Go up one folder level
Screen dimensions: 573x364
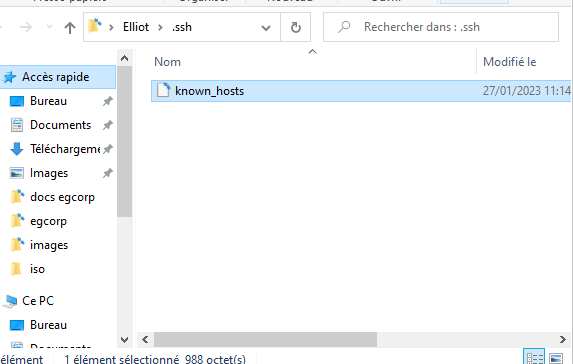[x=70, y=27]
